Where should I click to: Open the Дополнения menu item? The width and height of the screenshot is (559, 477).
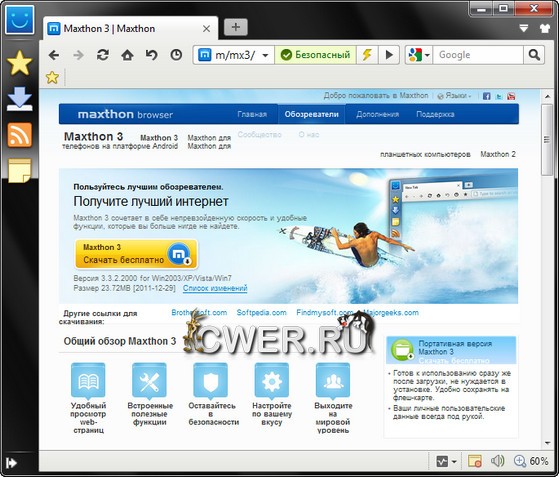coord(378,114)
